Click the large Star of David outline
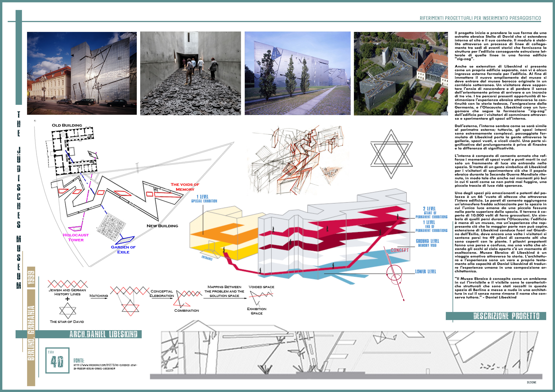This screenshot has width=555, height=392. pos(391,154)
